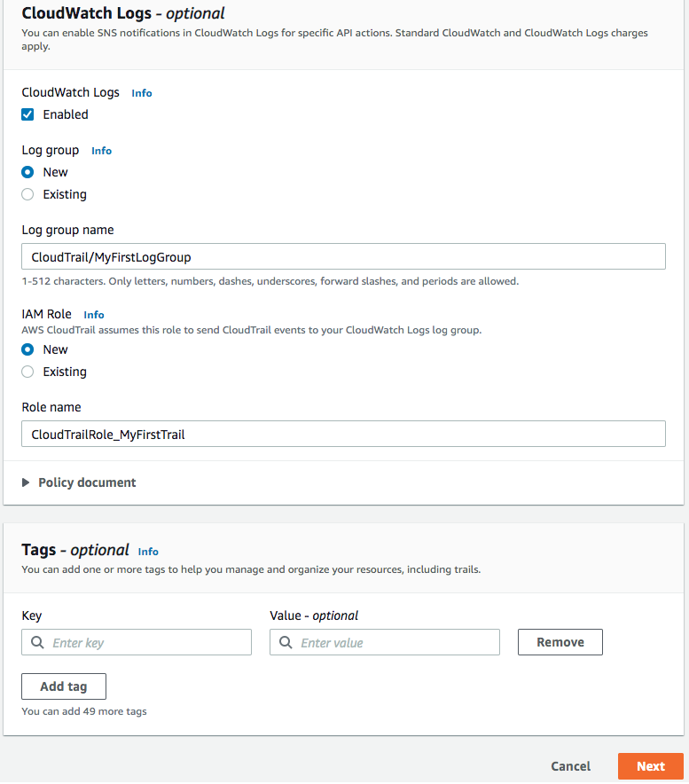
Task: Select New IAM Role option
Action: coord(26,349)
